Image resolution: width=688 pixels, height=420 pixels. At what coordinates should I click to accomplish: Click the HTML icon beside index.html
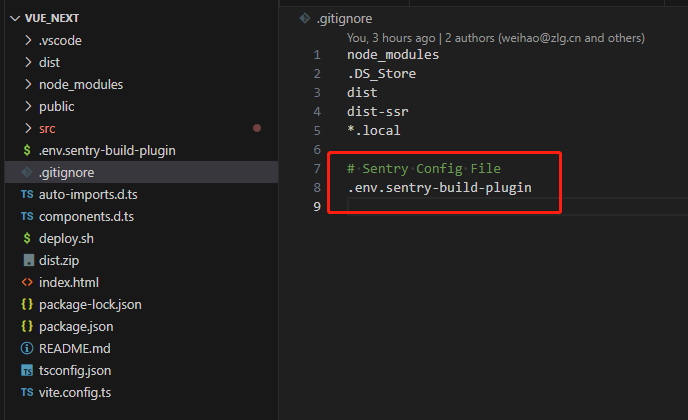[27, 282]
